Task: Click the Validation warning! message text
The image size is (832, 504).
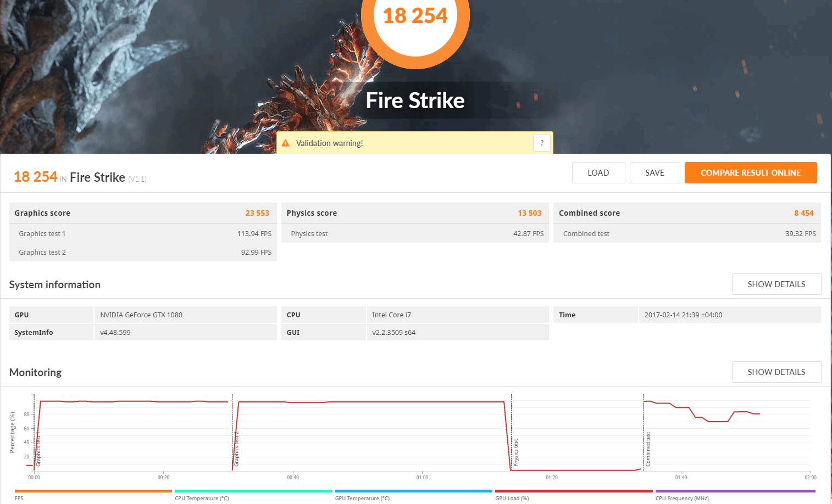Action: coord(330,143)
